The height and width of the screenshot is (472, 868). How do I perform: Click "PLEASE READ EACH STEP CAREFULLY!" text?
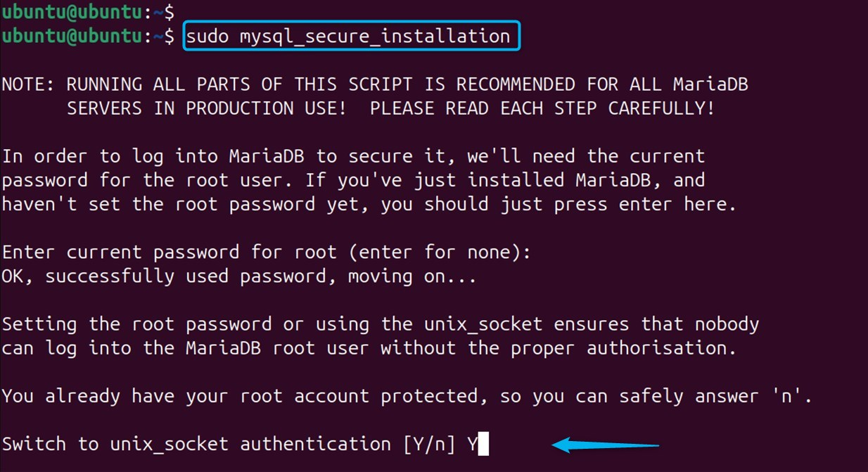click(x=542, y=108)
